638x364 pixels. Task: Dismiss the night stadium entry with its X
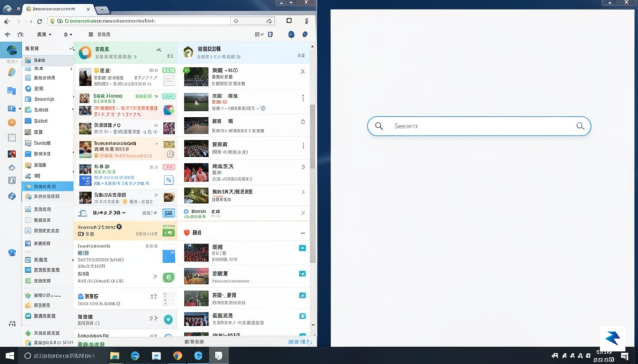pyautogui.click(x=303, y=72)
